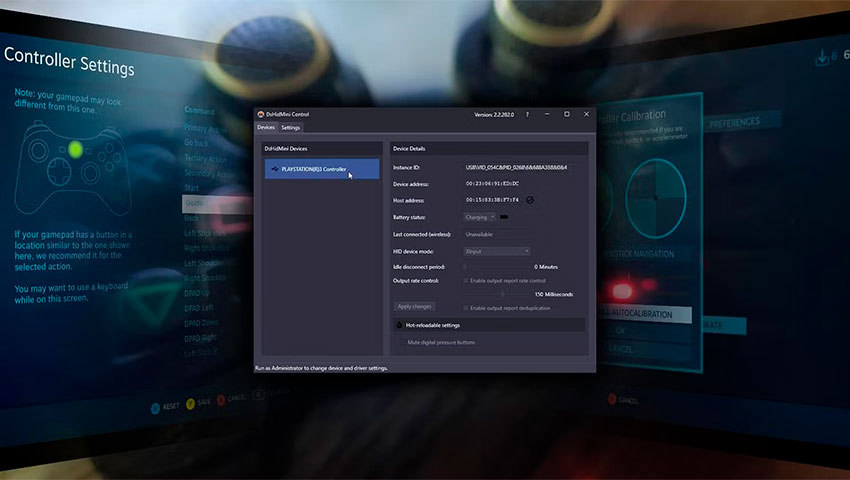Click the battery level indicator icon
850x480 pixels.
[504, 217]
